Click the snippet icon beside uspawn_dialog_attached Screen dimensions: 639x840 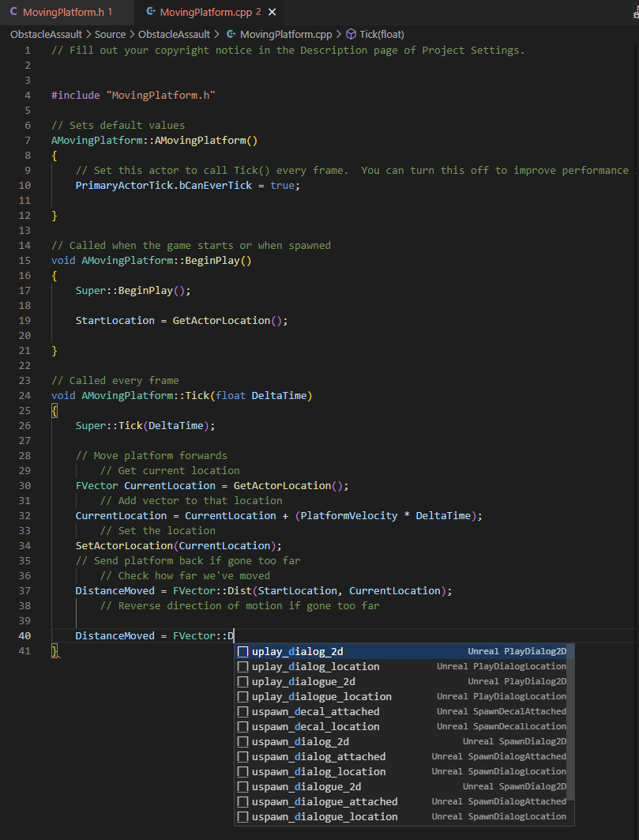click(242, 756)
